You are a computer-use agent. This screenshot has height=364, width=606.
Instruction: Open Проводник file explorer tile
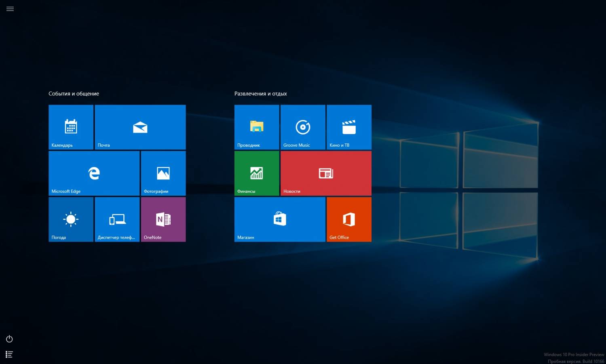coord(257,127)
